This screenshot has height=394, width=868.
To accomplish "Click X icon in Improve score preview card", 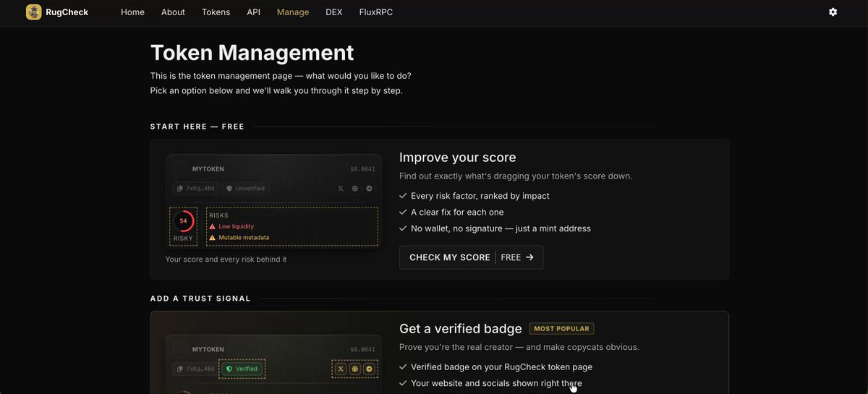I will [x=341, y=188].
